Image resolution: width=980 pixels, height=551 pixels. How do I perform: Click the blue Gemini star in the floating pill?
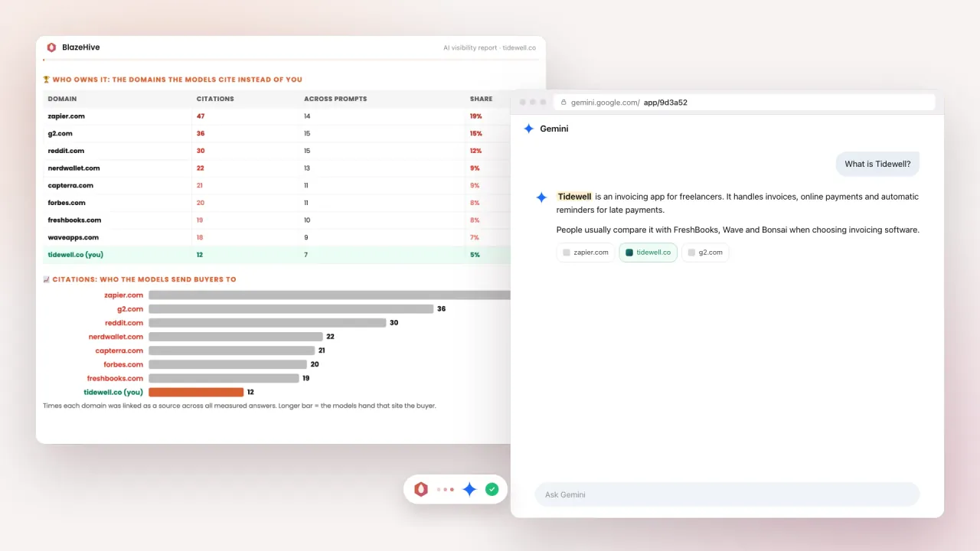pos(469,489)
